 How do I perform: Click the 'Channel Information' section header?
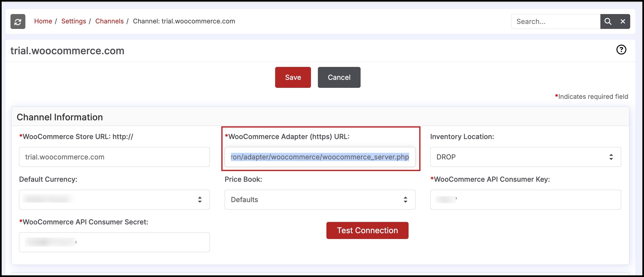click(x=60, y=117)
